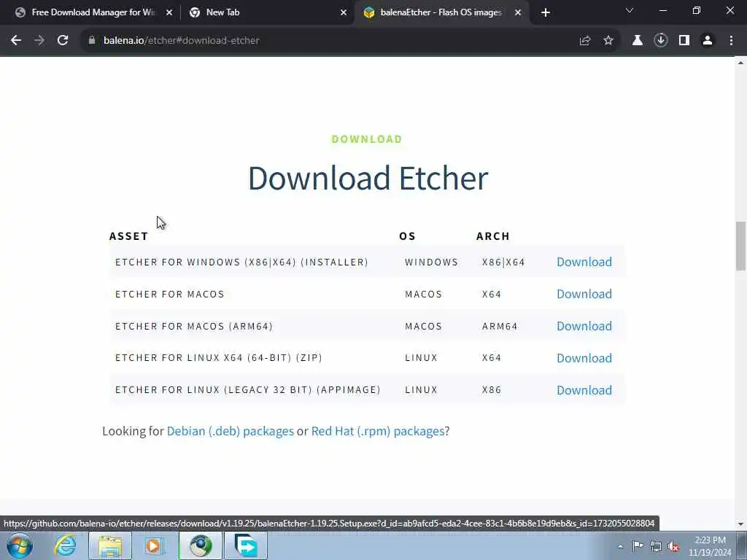Download Etcher for Linux X64 zip
This screenshot has height=560, width=747.
584,357
